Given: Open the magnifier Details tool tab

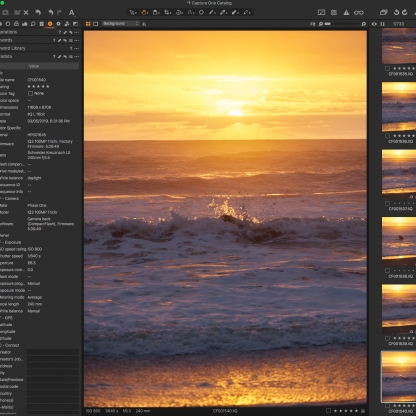Looking at the screenshot, I should 33,24.
